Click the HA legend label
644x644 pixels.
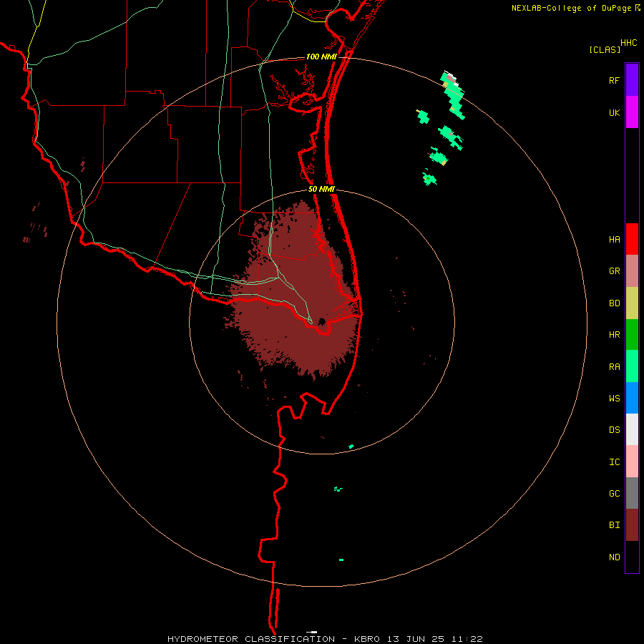[615, 240]
